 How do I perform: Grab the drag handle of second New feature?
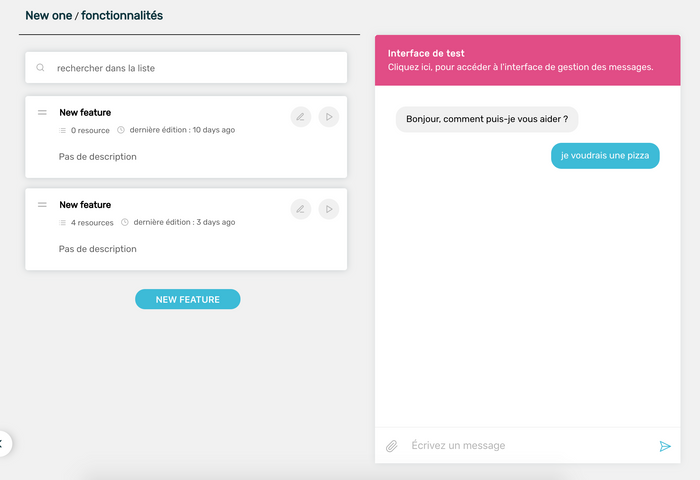42,205
